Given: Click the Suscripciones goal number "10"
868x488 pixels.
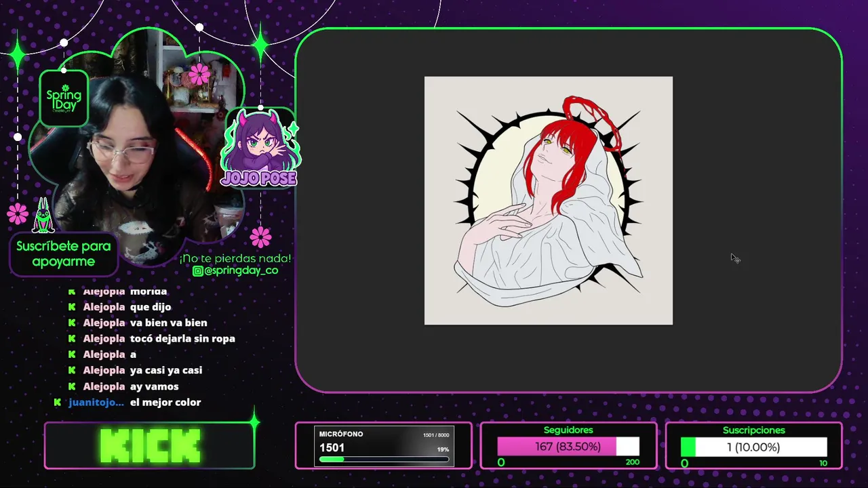Looking at the screenshot, I should click(x=823, y=463).
